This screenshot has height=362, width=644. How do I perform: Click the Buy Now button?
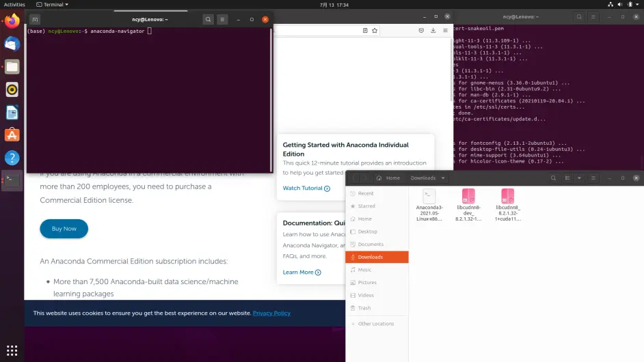[x=64, y=229]
